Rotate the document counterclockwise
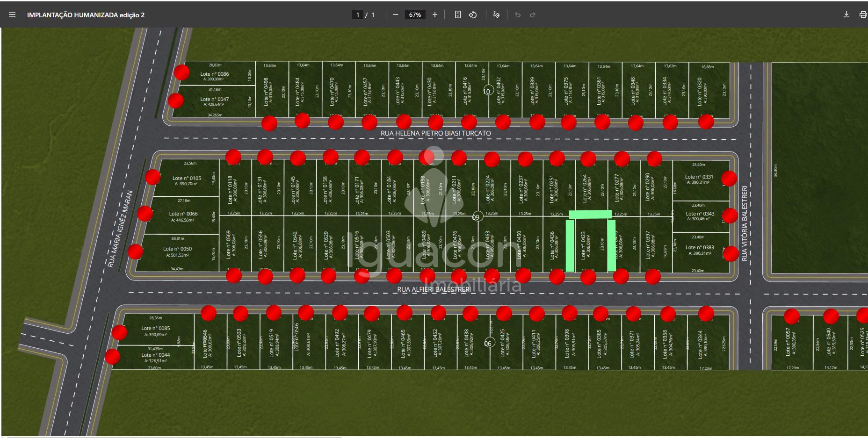The height and width of the screenshot is (438, 868). (x=473, y=14)
